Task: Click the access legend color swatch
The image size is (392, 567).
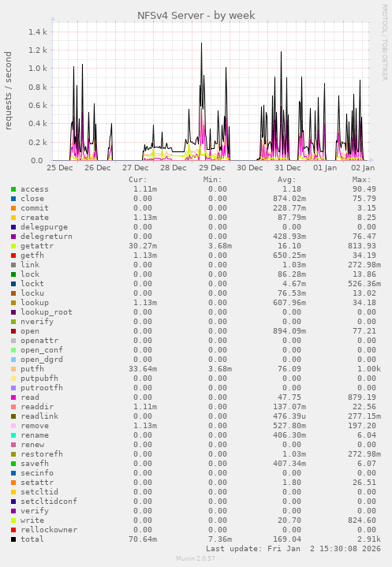Action: tap(13, 189)
